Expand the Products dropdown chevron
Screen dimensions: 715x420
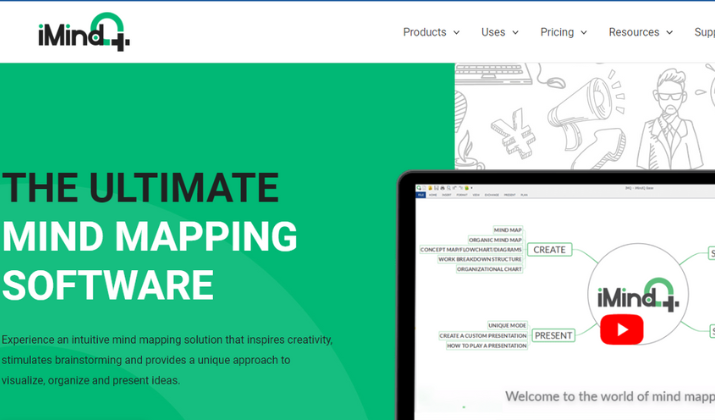point(456,33)
